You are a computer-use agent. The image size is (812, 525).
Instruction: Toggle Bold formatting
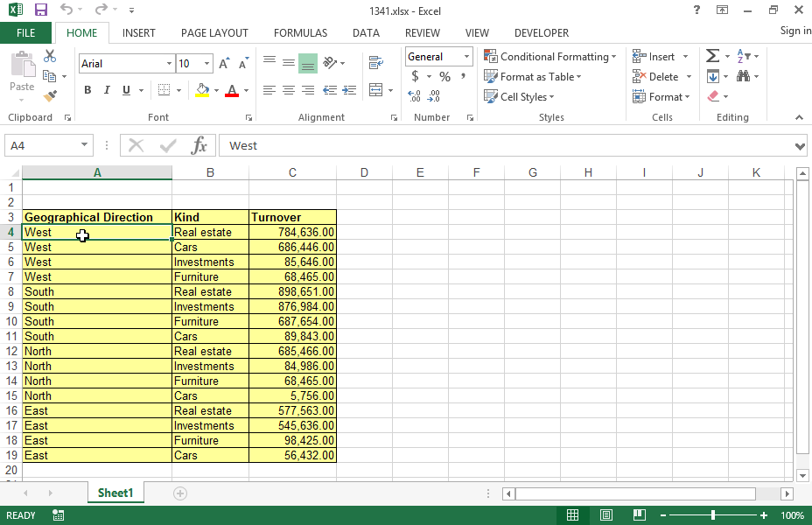(87, 90)
